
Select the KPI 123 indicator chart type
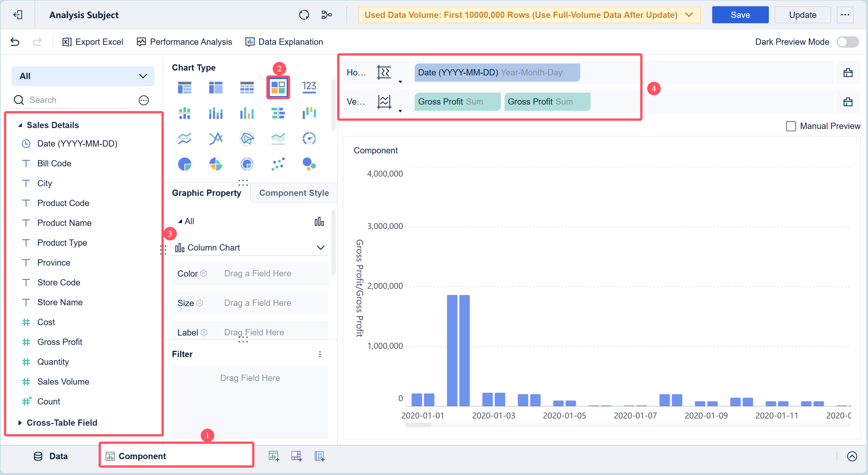[x=309, y=87]
